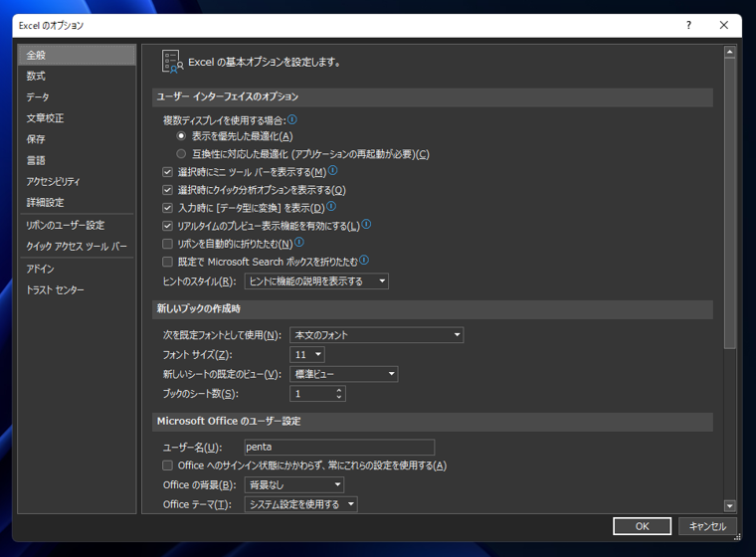Decrease ブックのシート数 with down arrow

(339, 397)
